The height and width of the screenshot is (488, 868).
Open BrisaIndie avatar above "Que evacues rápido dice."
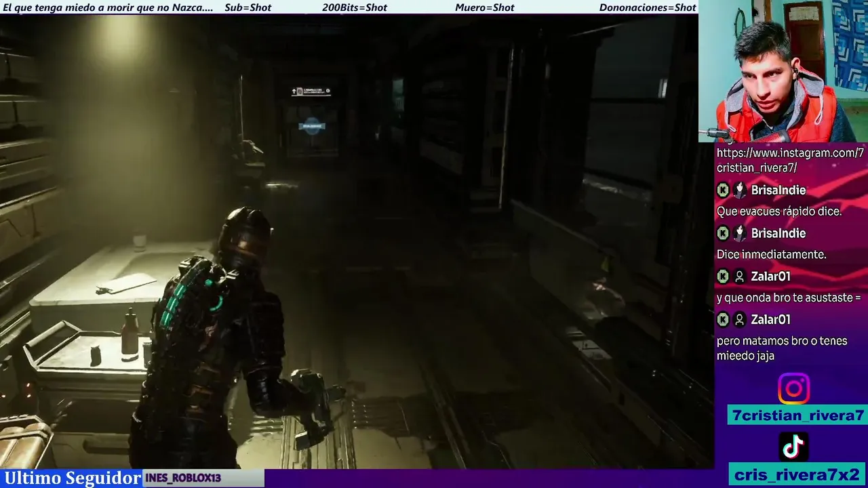[x=740, y=190]
